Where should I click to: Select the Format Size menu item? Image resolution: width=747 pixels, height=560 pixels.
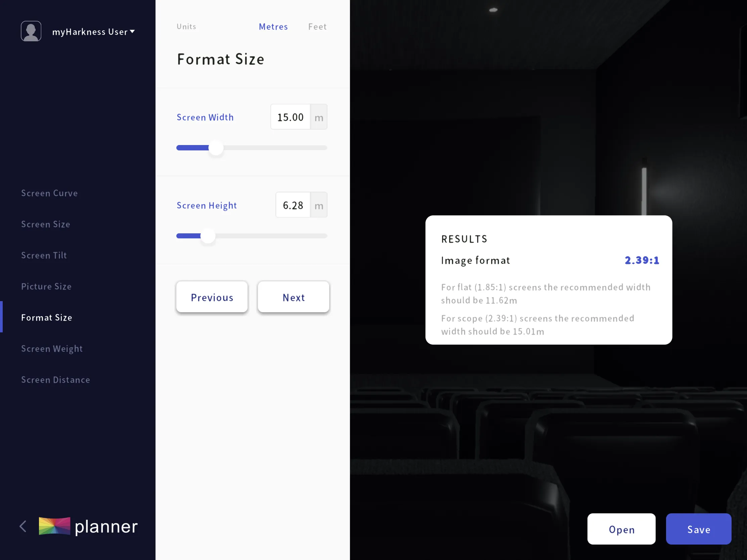[x=46, y=317]
